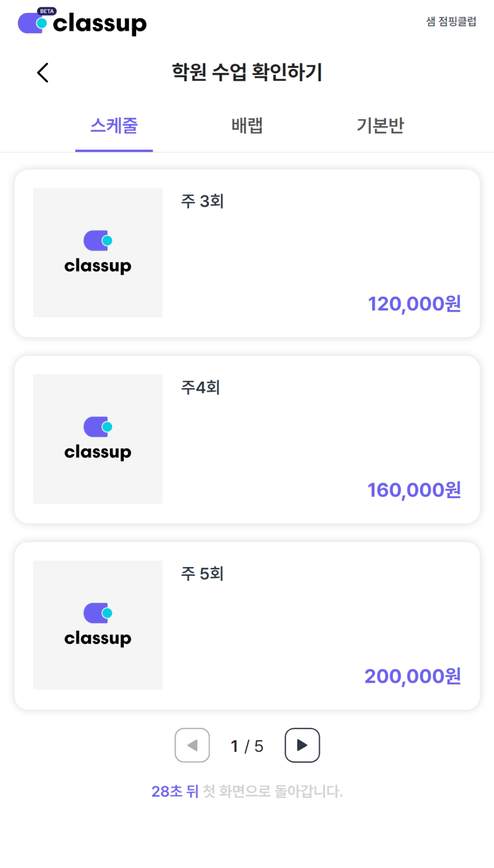Go to next page arrow
The image size is (494, 868).
(302, 745)
